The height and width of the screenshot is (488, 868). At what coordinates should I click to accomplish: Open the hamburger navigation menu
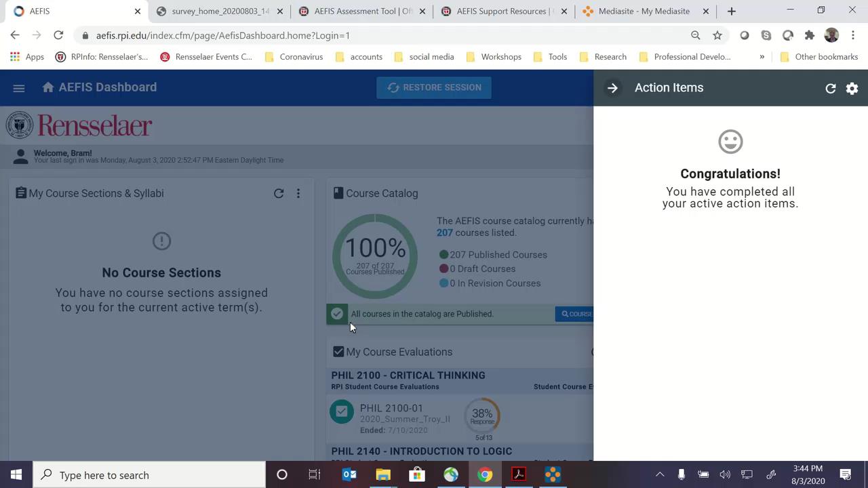18,88
